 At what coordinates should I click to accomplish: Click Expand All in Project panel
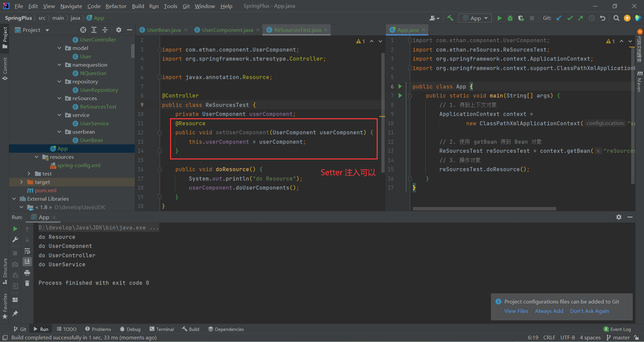point(94,30)
